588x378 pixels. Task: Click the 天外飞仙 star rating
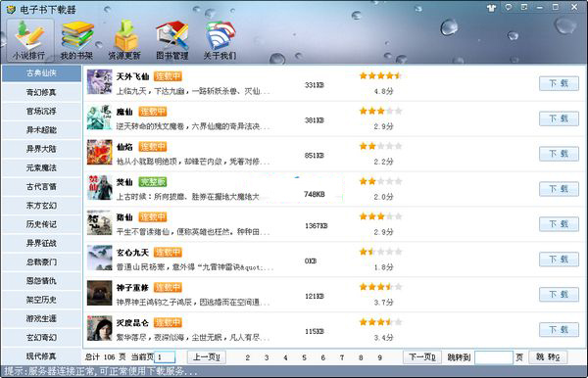click(380, 75)
